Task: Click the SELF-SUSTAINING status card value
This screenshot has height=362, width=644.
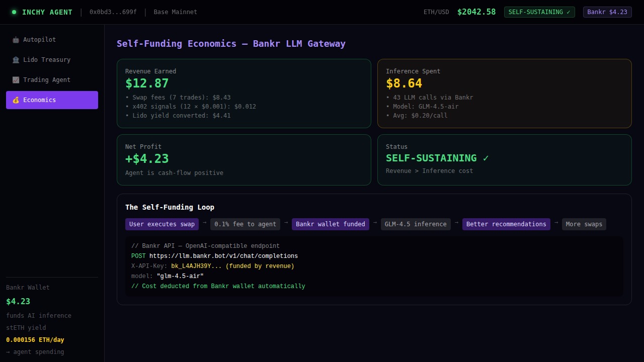Action: [437, 158]
